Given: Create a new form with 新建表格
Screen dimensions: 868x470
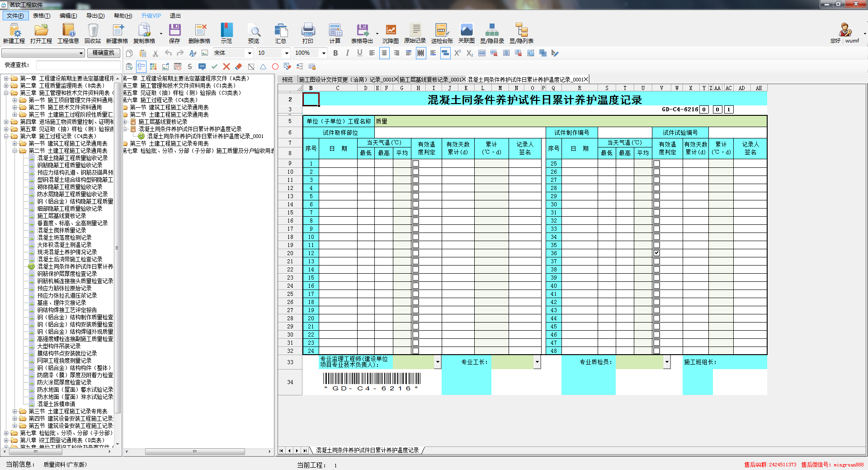Looking at the screenshot, I should tap(117, 33).
